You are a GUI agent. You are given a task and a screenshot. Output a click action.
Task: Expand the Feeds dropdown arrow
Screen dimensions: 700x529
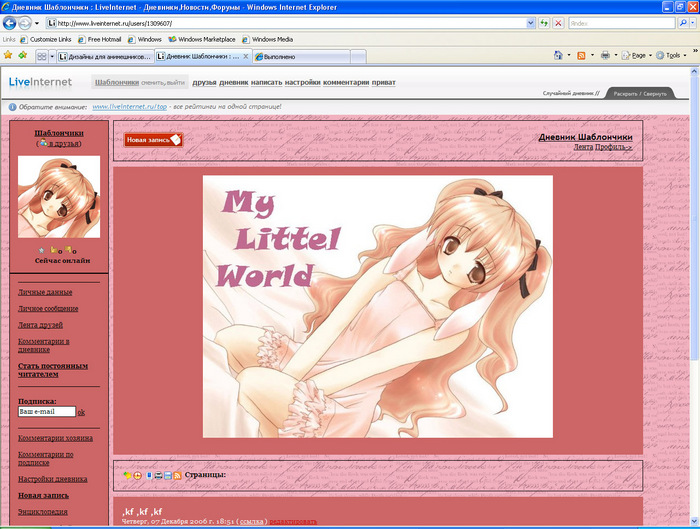(592, 55)
